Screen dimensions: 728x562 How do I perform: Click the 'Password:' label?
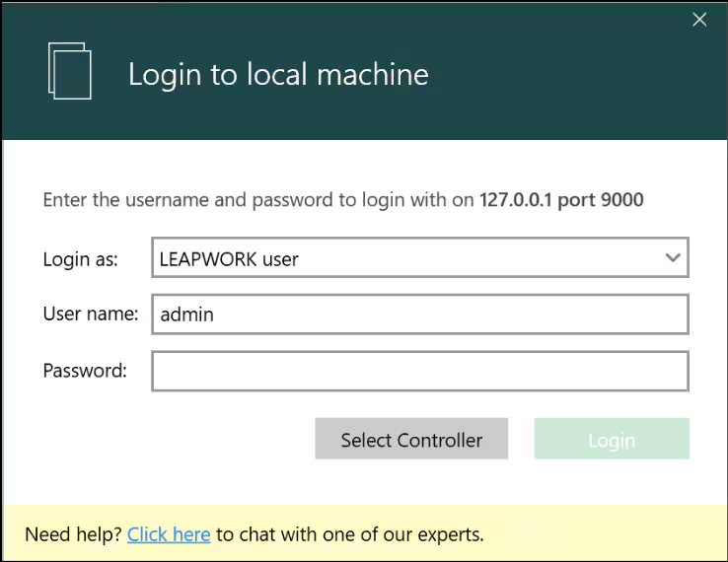(85, 371)
